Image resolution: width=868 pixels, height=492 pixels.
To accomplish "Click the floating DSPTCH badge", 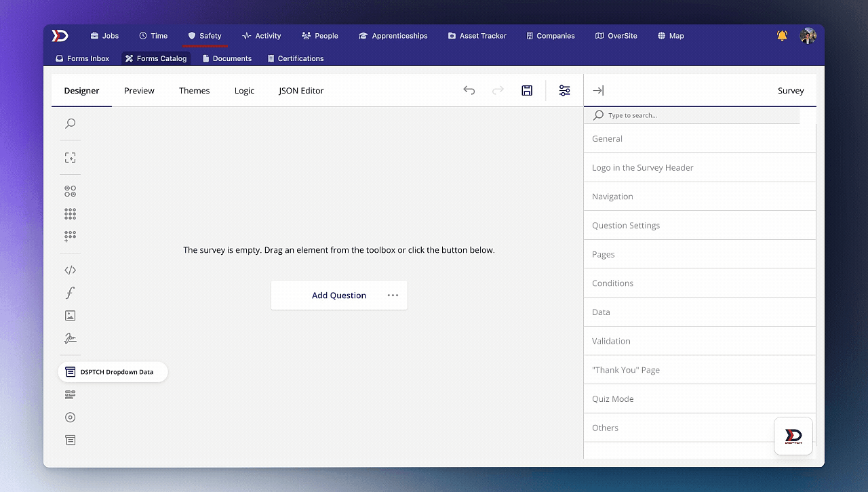I will [x=793, y=436].
